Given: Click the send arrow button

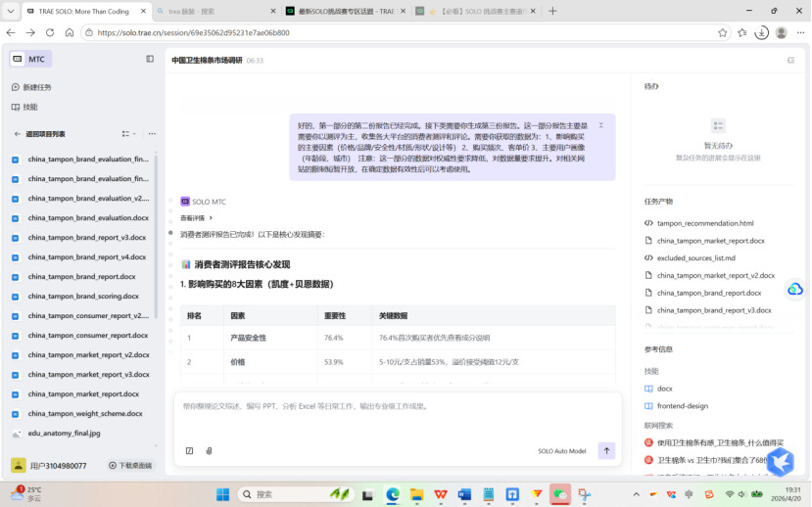Looking at the screenshot, I should [607, 451].
